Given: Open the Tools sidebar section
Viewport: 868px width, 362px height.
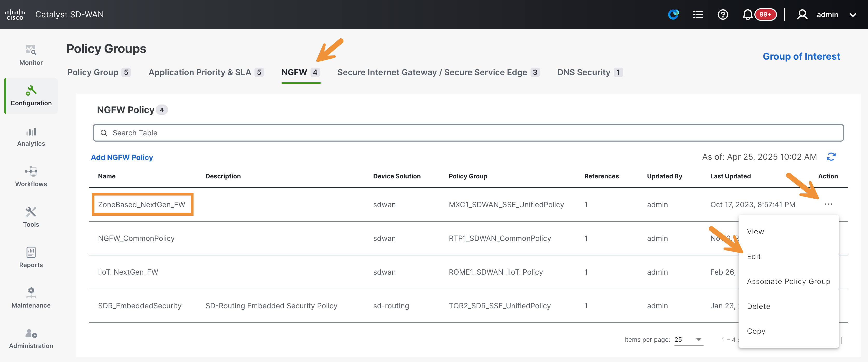Looking at the screenshot, I should tap(31, 218).
